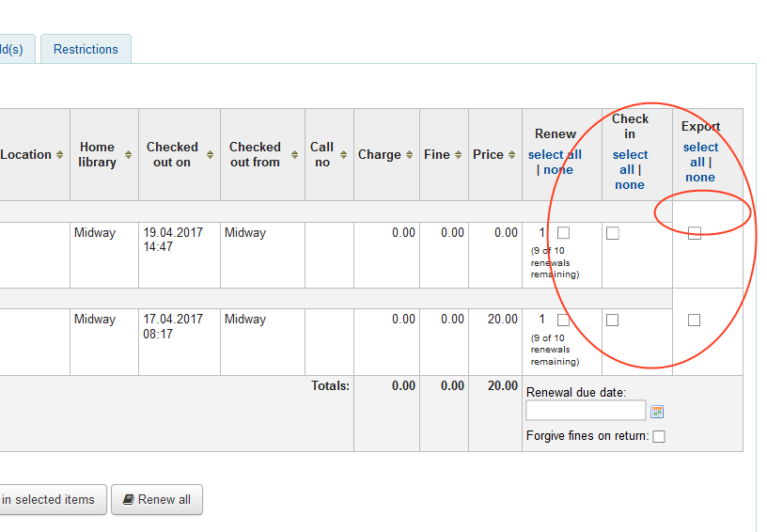Open the renewal due date calendar picker
Screen dimensions: 767x532
pos(657,412)
